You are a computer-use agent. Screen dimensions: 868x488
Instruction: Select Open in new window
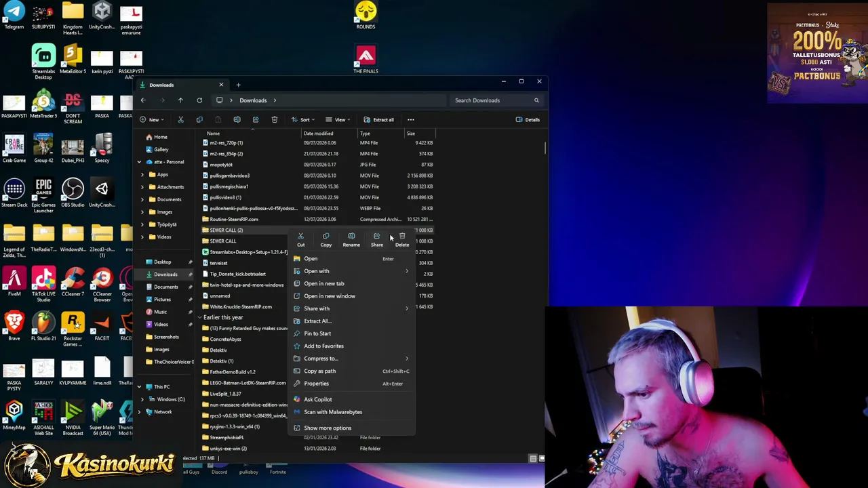pyautogui.click(x=351, y=296)
